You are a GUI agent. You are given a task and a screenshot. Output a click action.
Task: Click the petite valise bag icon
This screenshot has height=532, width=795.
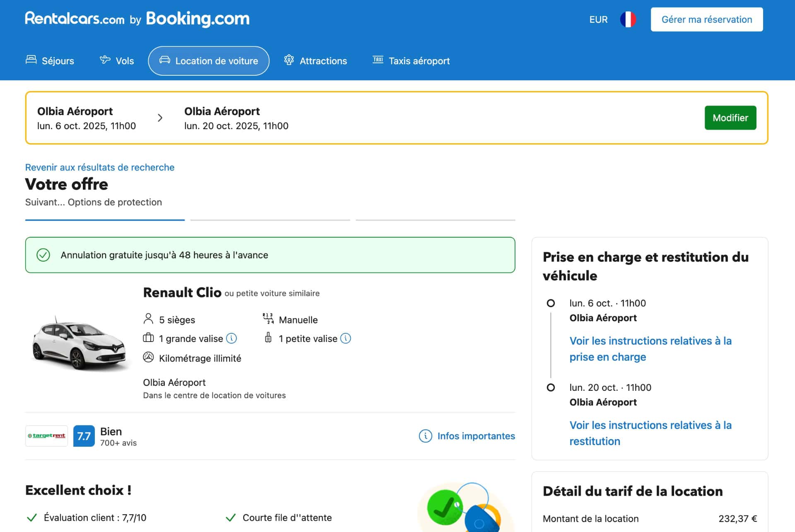pos(268,337)
